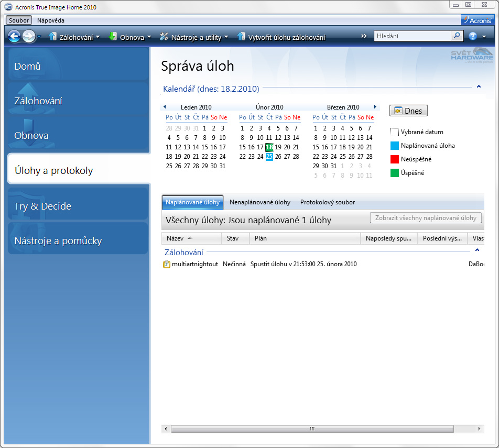Open the Zálohování toolbar dropdown

click(x=74, y=37)
